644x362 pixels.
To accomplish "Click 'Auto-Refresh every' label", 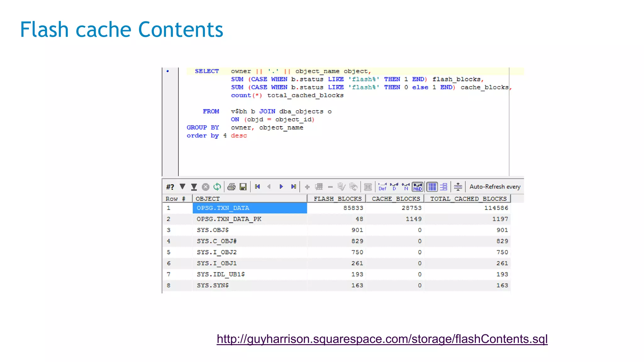I will point(495,187).
